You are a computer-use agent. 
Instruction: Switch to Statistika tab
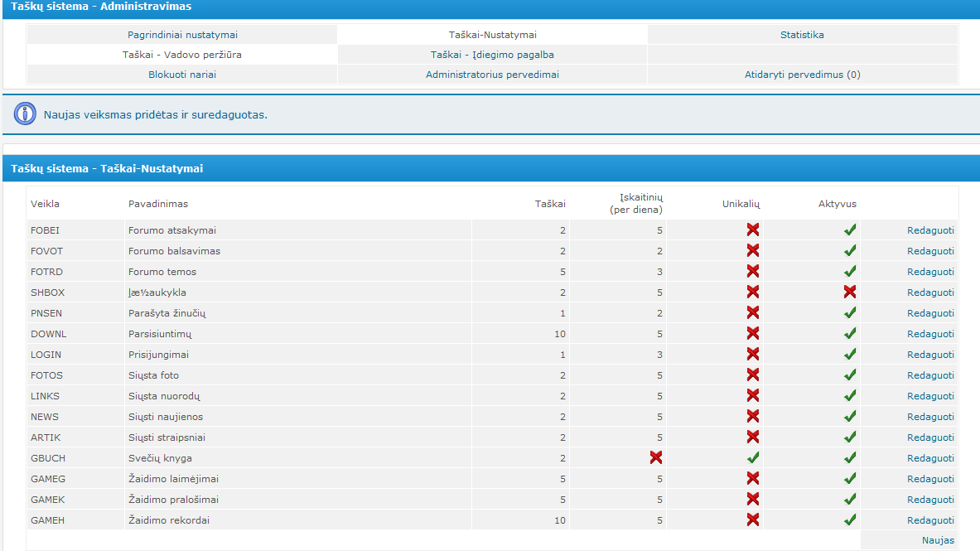pyautogui.click(x=802, y=35)
